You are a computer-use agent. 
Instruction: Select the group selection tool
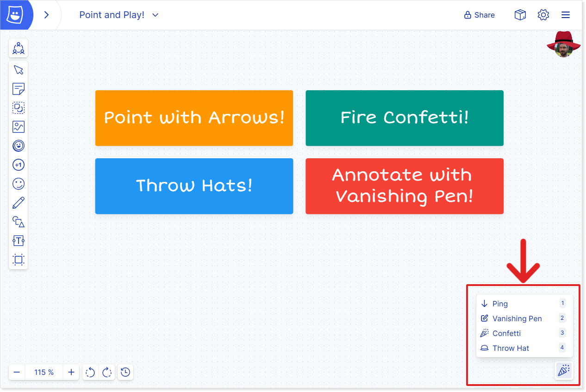tap(19, 108)
